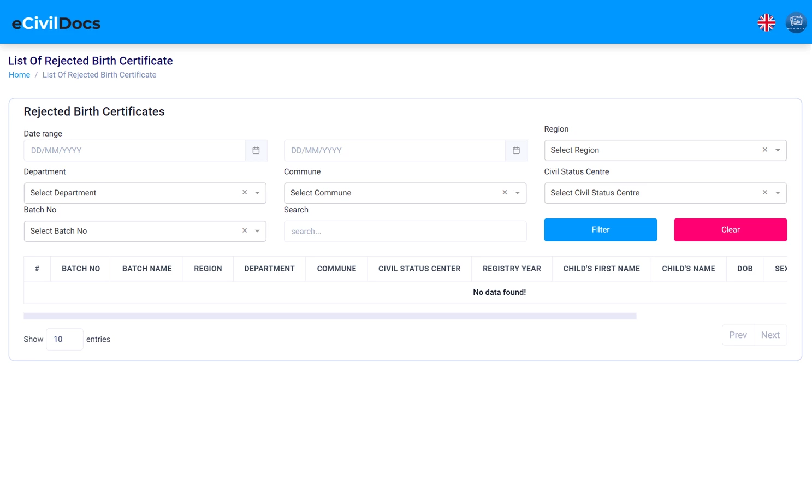
Task: Open the Select Region dropdown
Action: [778, 150]
